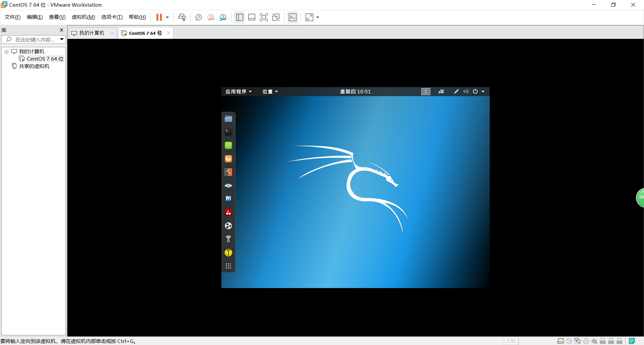Click the guest clock 星期四 10:51
Screen dimensions: 644x345
(356, 91)
